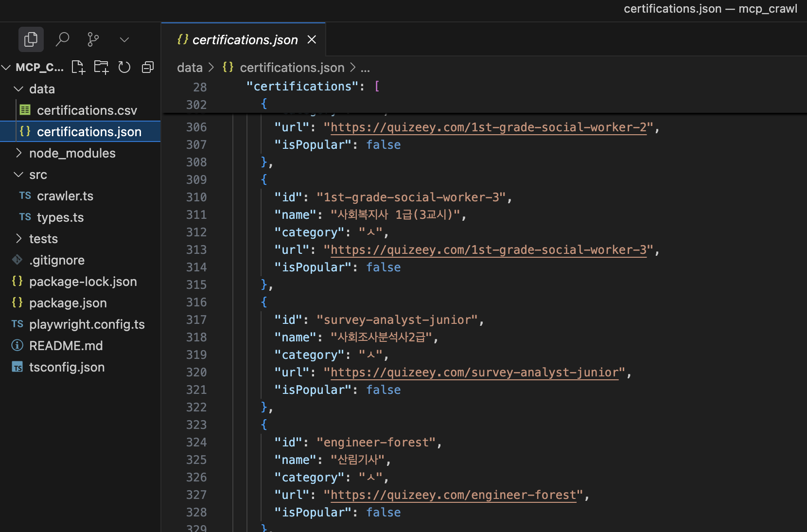Viewport: 807px width, 532px height.
Task: Open the survey-analyst-junior URL link
Action: [x=474, y=372]
